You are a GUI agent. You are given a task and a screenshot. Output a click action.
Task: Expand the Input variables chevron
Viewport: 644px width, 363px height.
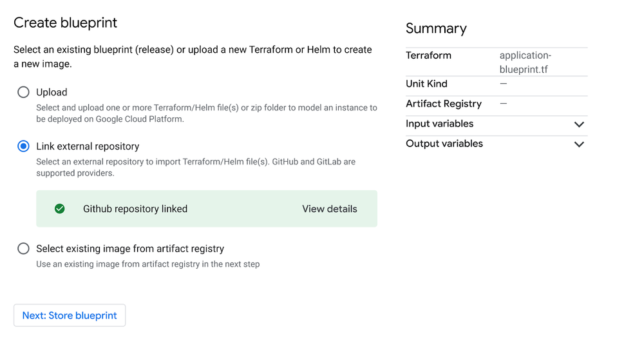579,124
